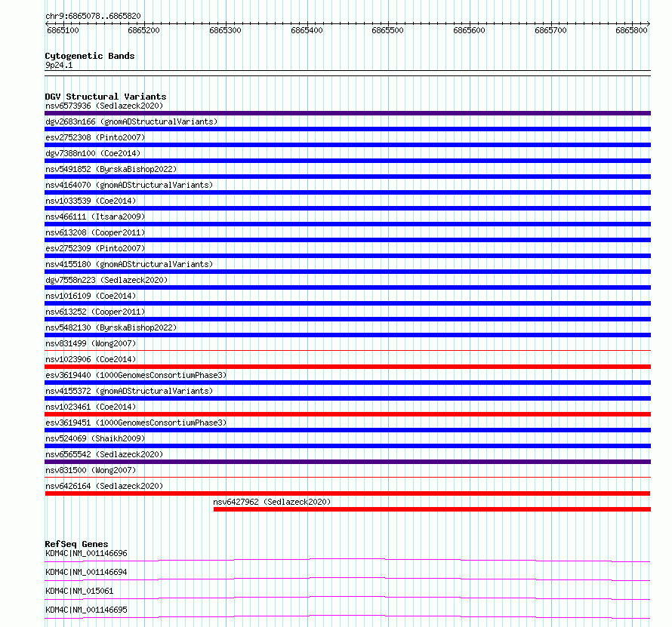The image size is (672, 627).
Task: Select nsv613208 (Cooper2011) label
Action: click(x=95, y=232)
